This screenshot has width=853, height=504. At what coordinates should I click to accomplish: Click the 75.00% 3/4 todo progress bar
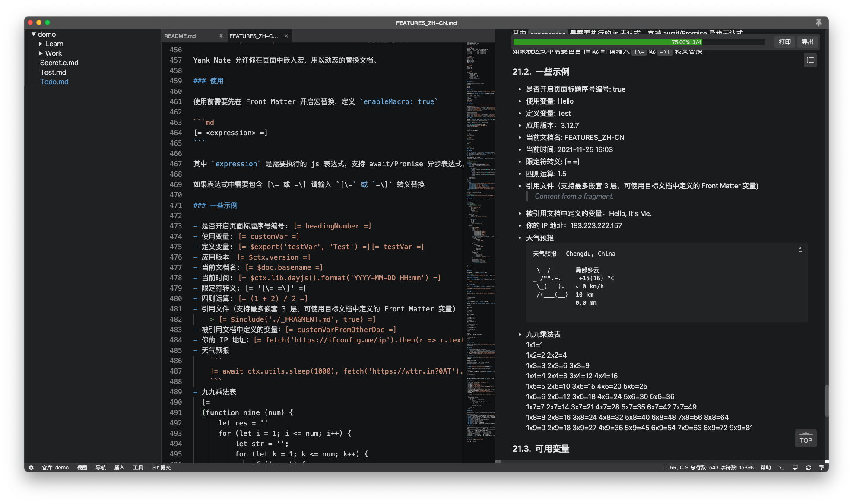pos(639,42)
